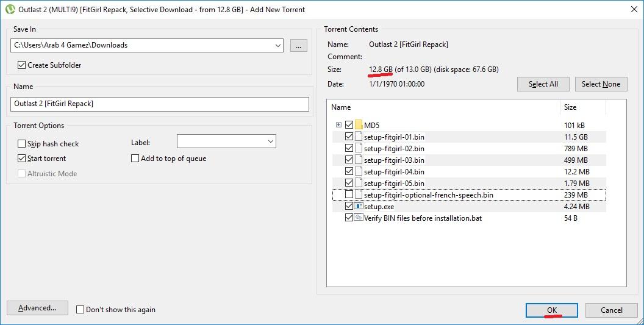Select setup-fitgirl-03.bin file name
Screen dimensions: 644x325
[x=394, y=160]
